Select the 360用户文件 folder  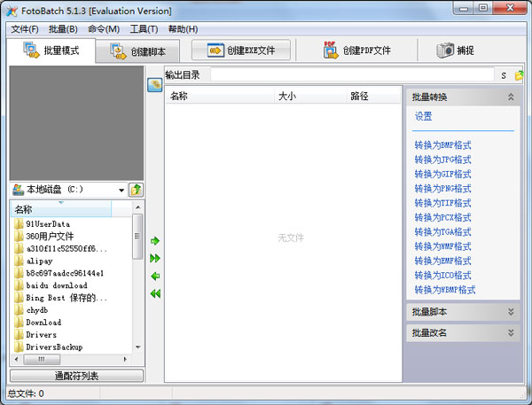coord(50,236)
